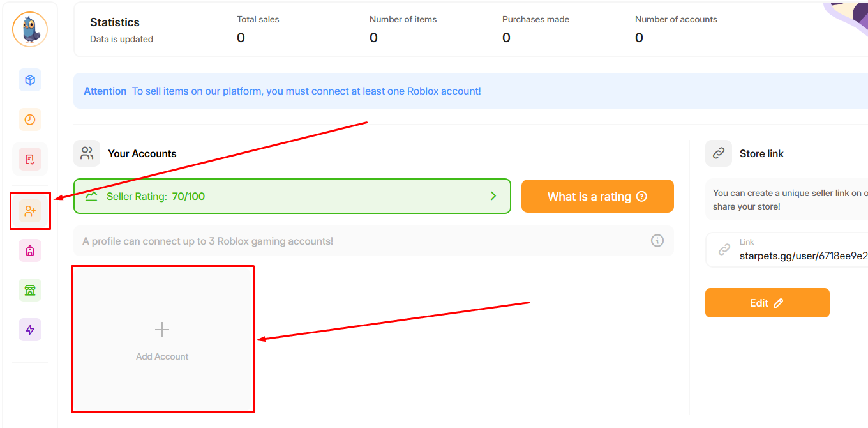This screenshot has width=868, height=428.
Task: Go to the green store icon
Action: click(30, 290)
